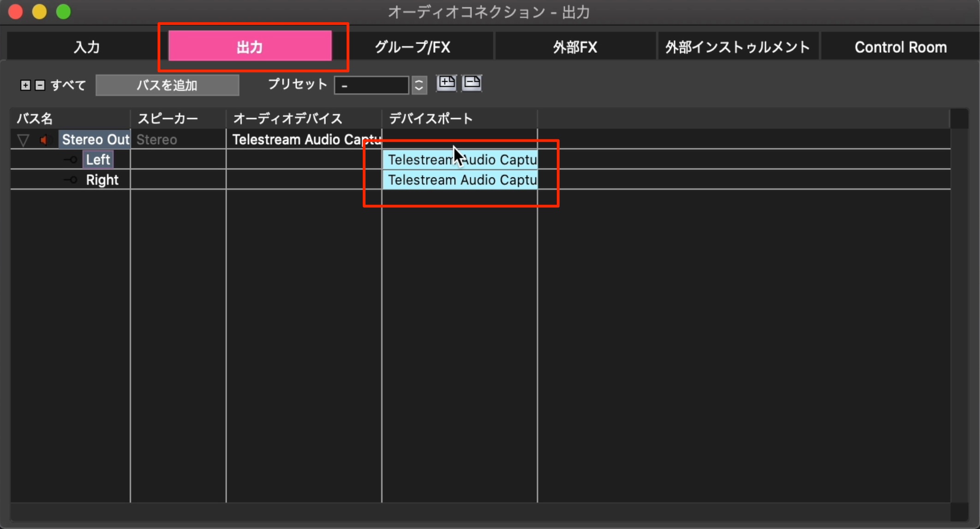Image resolution: width=980 pixels, height=529 pixels.
Task: Click the バスを追加 button
Action: click(x=167, y=85)
